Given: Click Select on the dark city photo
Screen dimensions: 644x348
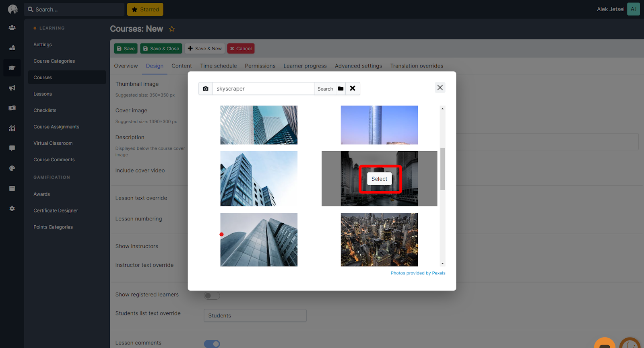Looking at the screenshot, I should [x=379, y=179].
